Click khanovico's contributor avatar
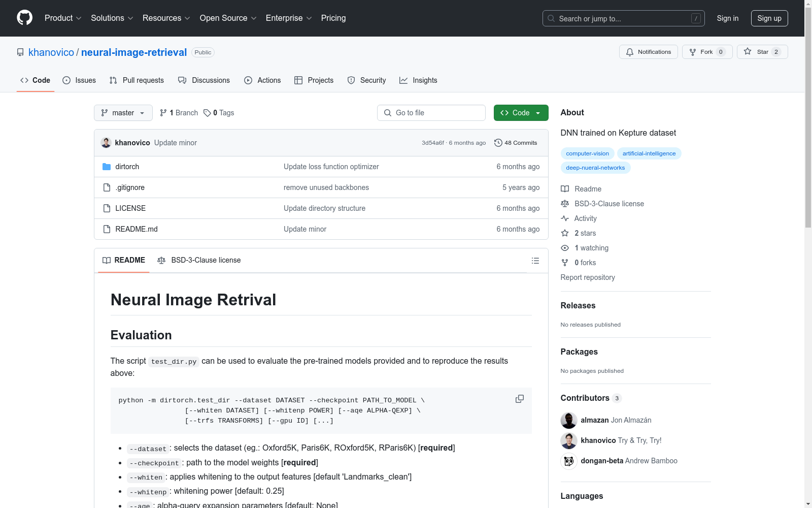Viewport: 812px width, 508px height. tap(569, 440)
